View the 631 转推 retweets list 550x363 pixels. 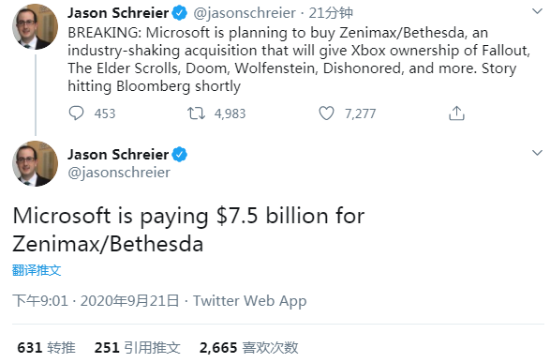pyautogui.click(x=46, y=348)
